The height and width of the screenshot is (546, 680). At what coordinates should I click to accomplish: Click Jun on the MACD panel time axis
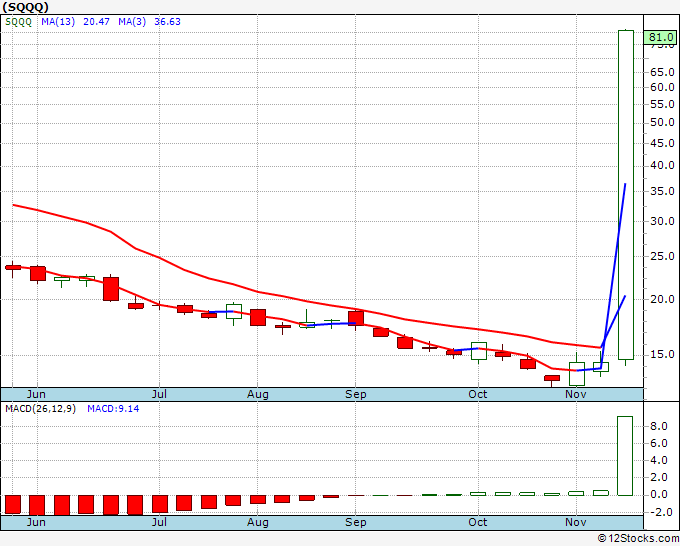click(36, 522)
